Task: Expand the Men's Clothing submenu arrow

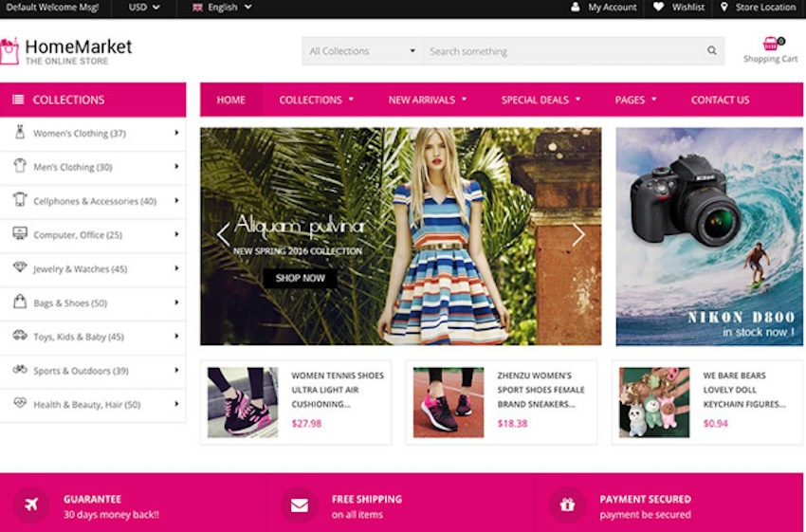Action: (x=176, y=167)
